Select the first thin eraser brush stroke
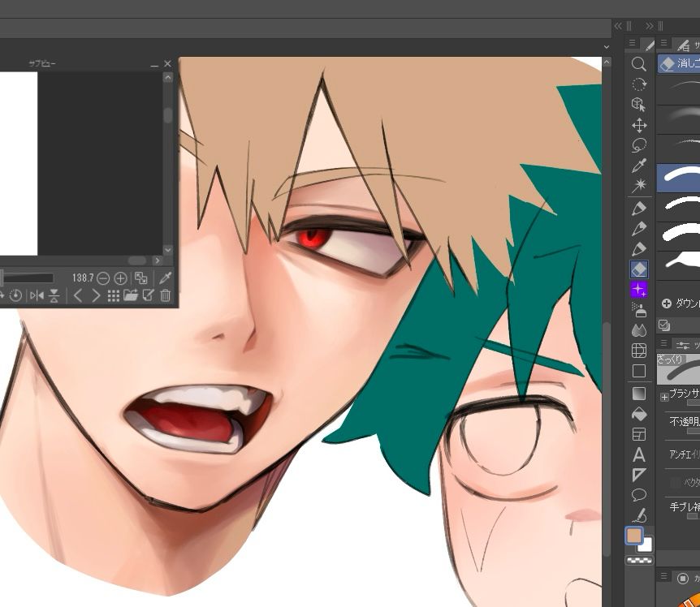This screenshot has height=607, width=700. tap(678, 90)
